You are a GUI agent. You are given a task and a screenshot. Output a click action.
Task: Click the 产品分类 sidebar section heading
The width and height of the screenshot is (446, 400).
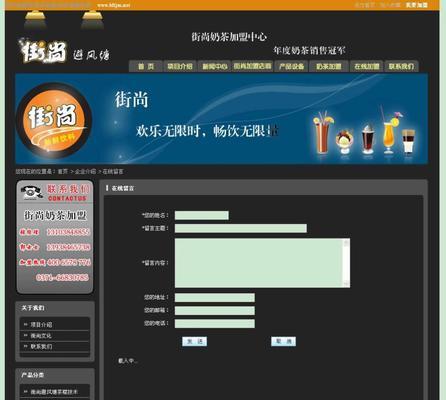(x=33, y=375)
